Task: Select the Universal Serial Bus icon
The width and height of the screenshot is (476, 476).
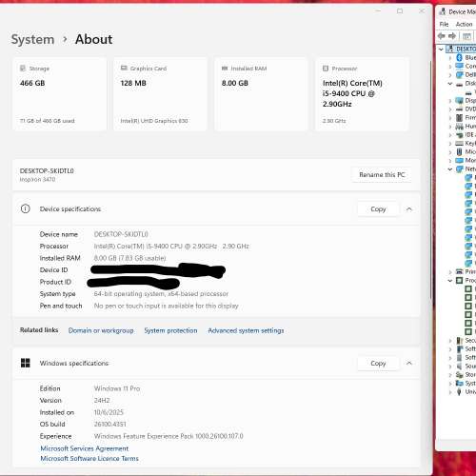Action: pyautogui.click(x=459, y=392)
